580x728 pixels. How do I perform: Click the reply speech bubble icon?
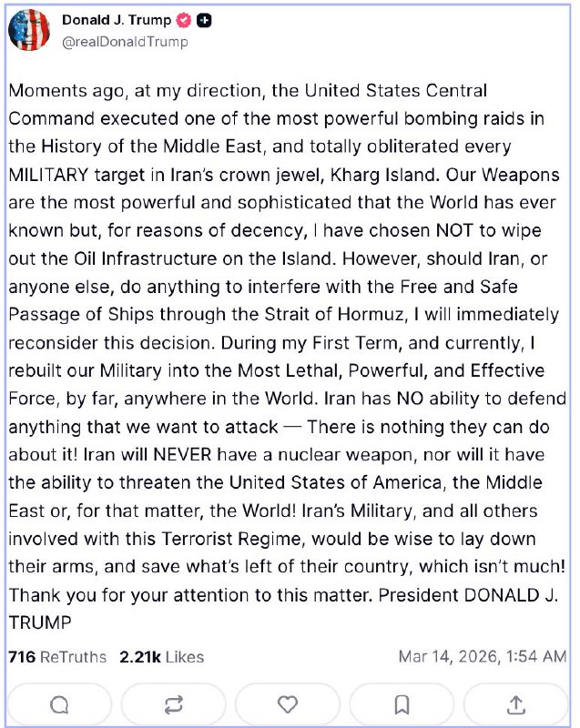(x=58, y=704)
